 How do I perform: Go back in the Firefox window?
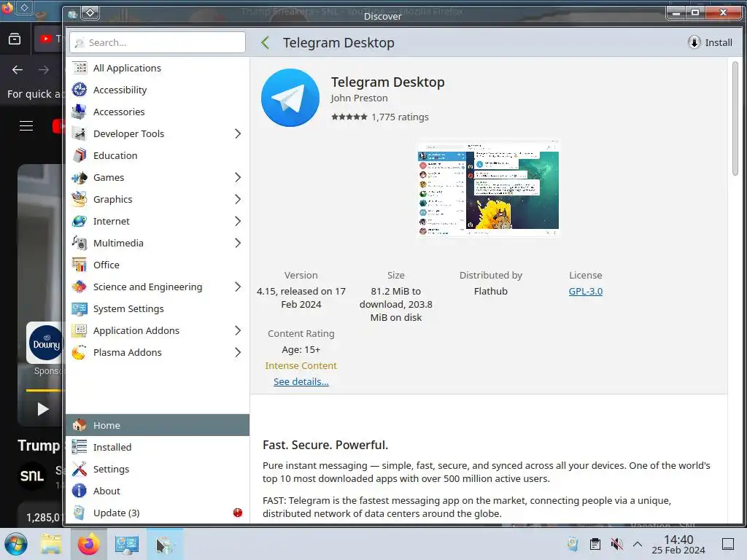point(18,70)
